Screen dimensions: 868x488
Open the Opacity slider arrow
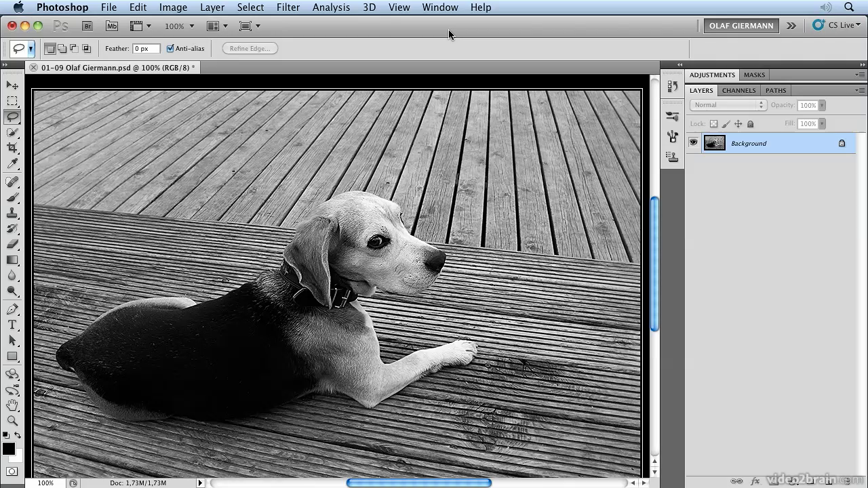pyautogui.click(x=822, y=105)
